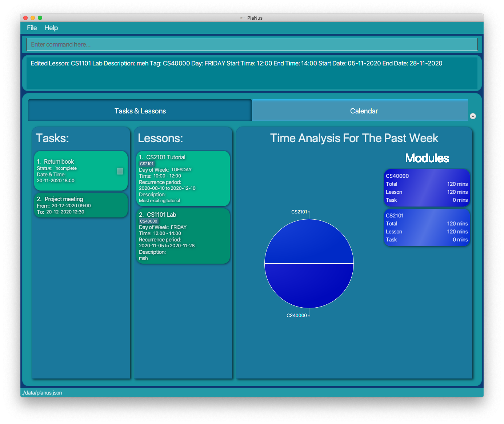Select the CS2101 Tutorial lesson card
The height and width of the screenshot is (424, 504).
tap(183, 179)
